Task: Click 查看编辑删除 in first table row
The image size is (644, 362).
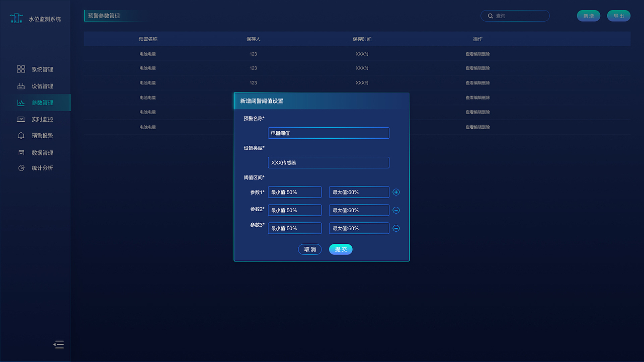Action: point(477,54)
